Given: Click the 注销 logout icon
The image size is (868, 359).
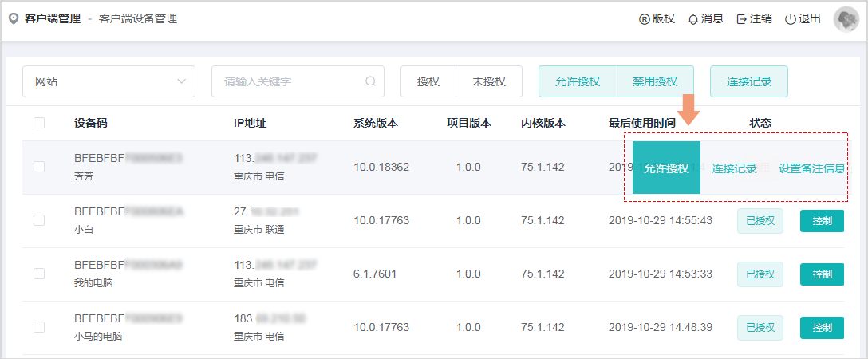Looking at the screenshot, I should 741,19.
